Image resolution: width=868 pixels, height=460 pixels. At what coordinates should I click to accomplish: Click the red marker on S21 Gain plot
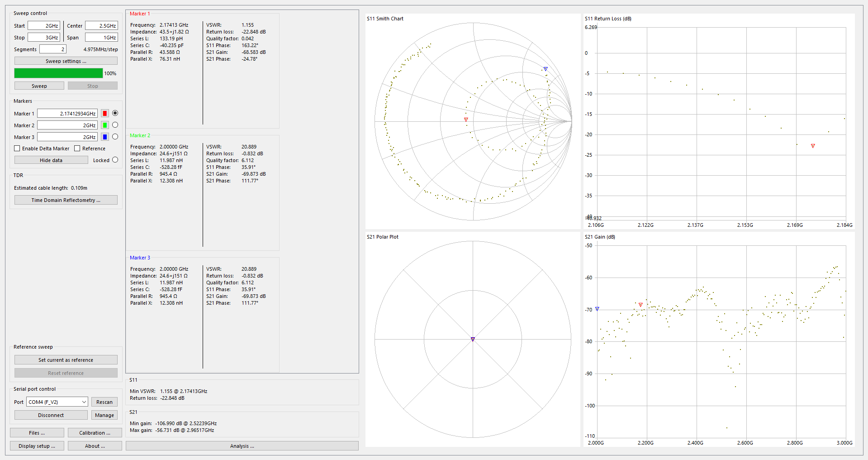coord(640,305)
